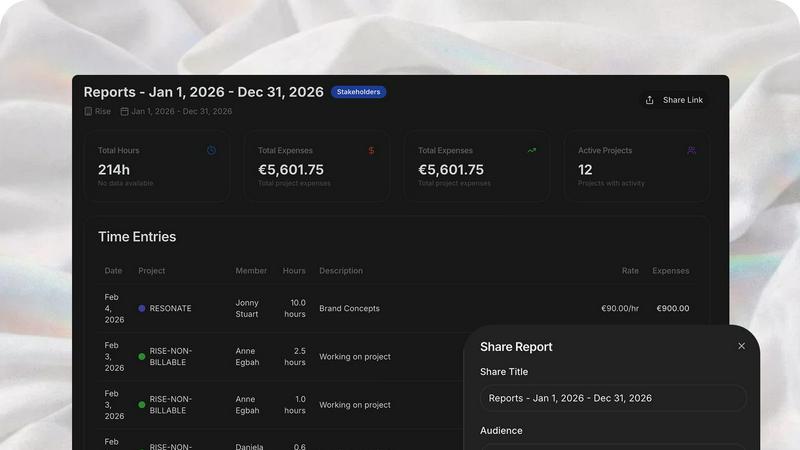This screenshot has width=800, height=450.
Task: Click the 1.0 hours cell
Action: click(x=295, y=405)
